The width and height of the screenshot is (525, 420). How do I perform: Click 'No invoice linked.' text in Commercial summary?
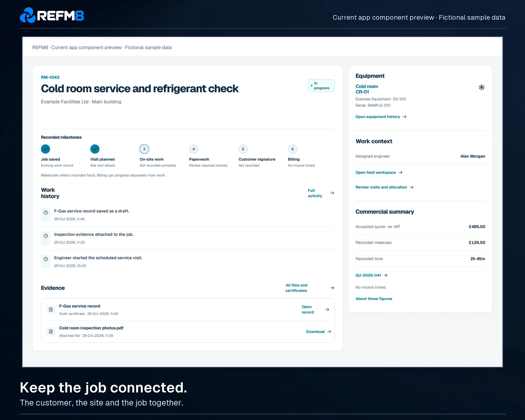click(x=371, y=287)
